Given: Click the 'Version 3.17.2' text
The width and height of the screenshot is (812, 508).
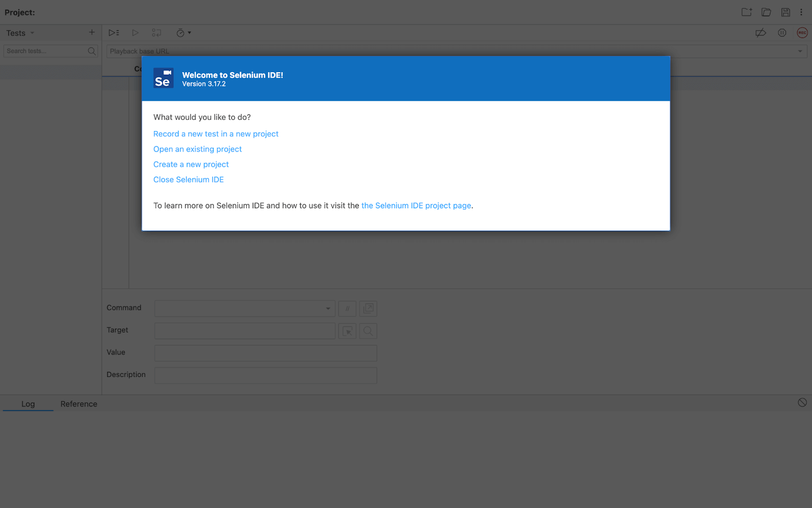Looking at the screenshot, I should (x=204, y=84).
